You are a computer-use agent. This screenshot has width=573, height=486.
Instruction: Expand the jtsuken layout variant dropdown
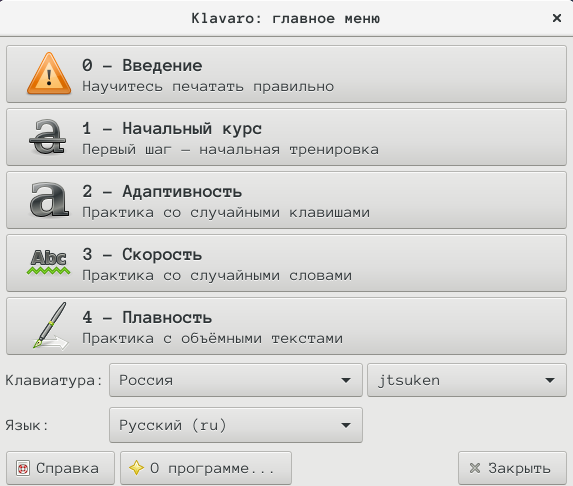pyautogui.click(x=467, y=380)
